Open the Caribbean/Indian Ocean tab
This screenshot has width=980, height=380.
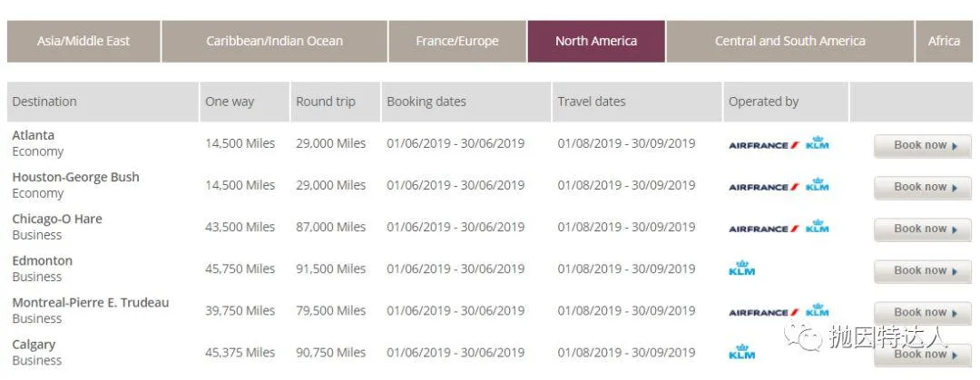(274, 41)
